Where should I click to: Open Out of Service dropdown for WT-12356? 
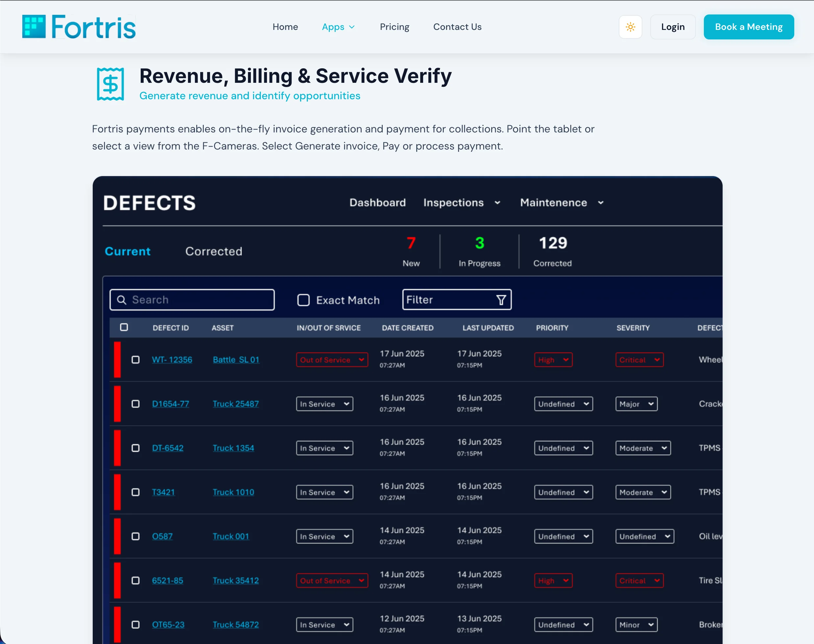[332, 360]
